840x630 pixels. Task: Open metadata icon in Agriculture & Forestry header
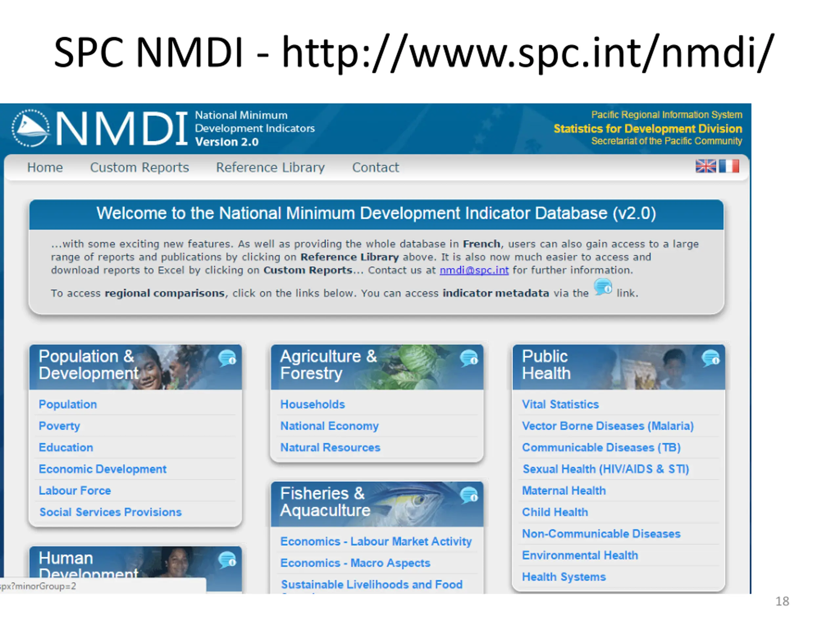click(x=469, y=358)
